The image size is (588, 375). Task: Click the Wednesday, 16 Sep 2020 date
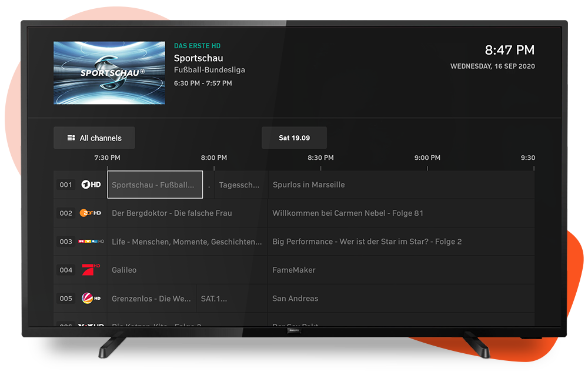click(x=493, y=66)
